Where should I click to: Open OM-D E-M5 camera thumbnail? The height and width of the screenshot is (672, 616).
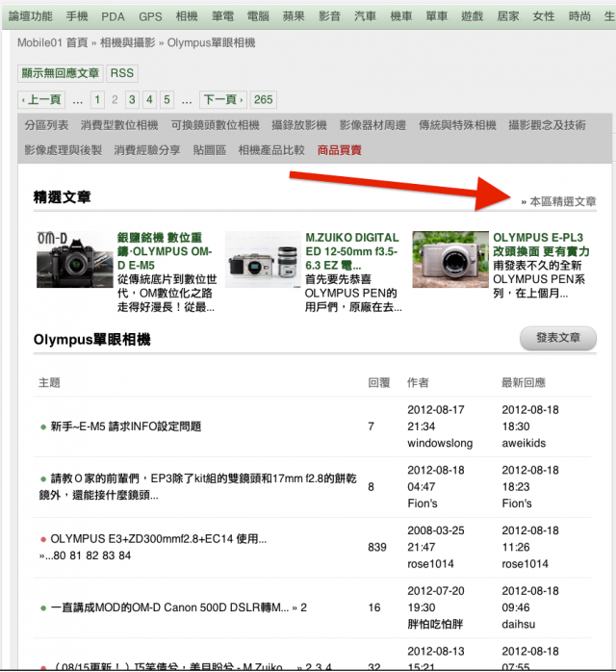(x=75, y=260)
